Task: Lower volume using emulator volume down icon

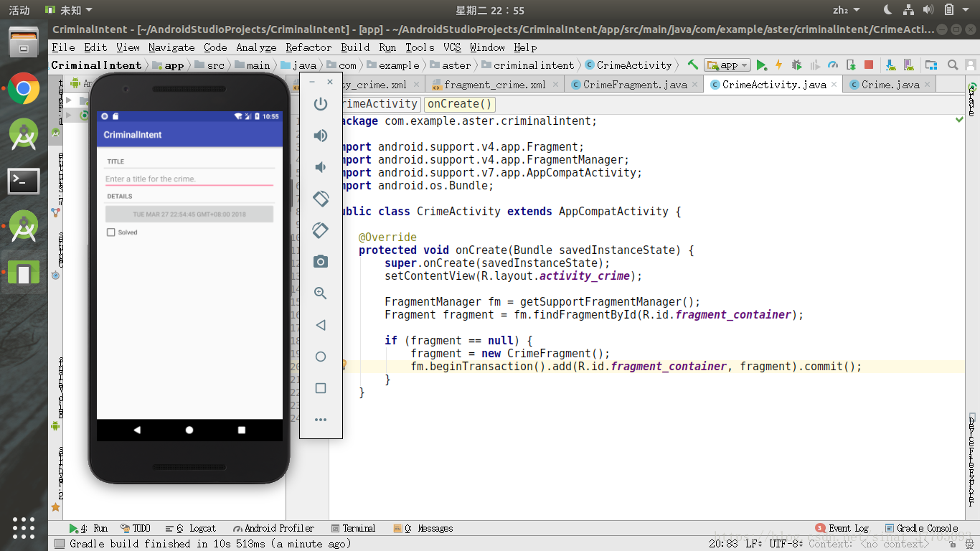Action: coord(320,167)
